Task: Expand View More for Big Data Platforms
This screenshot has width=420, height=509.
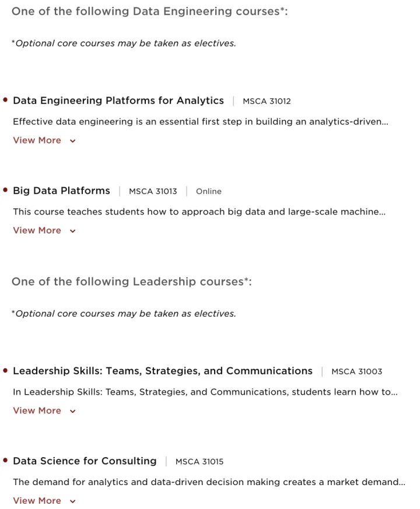Action: point(37,231)
